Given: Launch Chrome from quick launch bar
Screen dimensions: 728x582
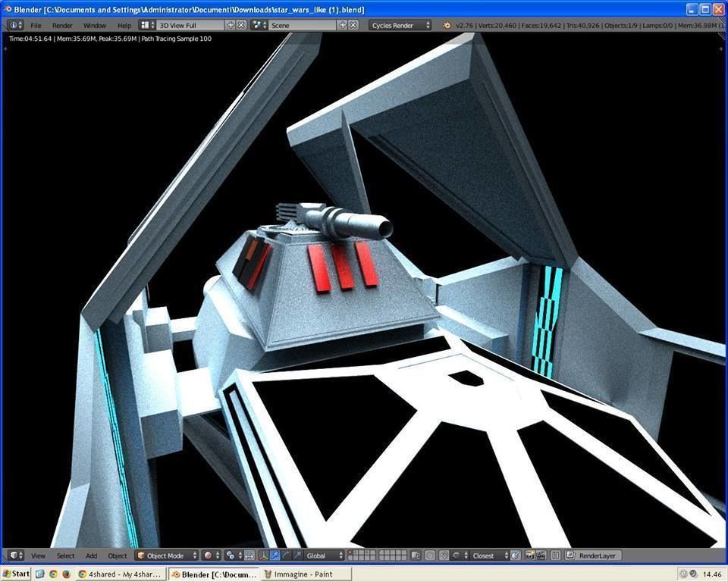Looking at the screenshot, I should [53, 574].
